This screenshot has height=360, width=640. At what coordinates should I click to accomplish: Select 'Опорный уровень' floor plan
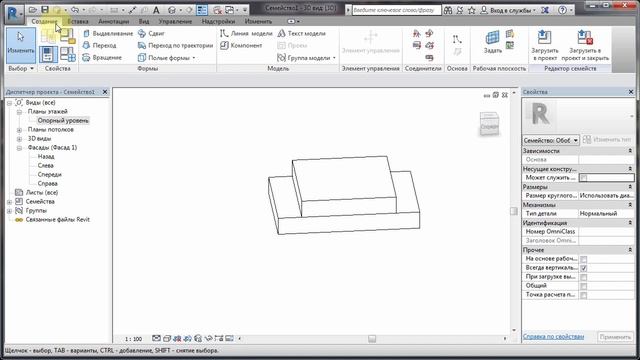[63, 121]
